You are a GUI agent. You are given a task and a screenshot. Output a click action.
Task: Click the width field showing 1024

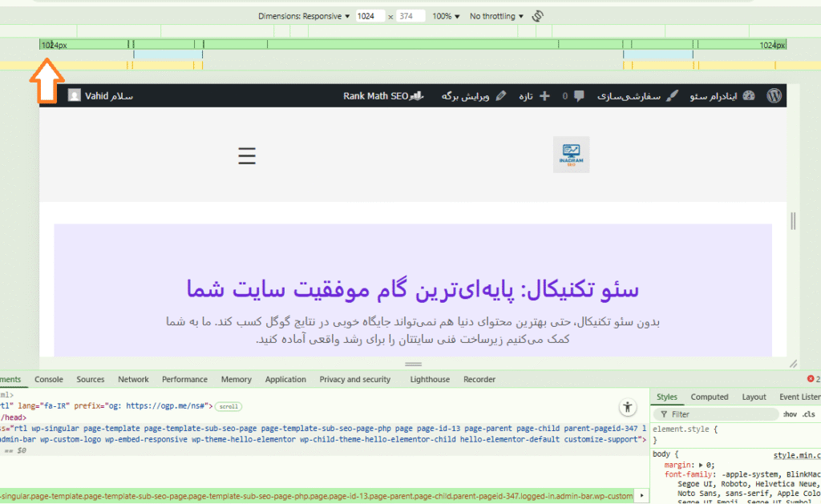point(370,16)
